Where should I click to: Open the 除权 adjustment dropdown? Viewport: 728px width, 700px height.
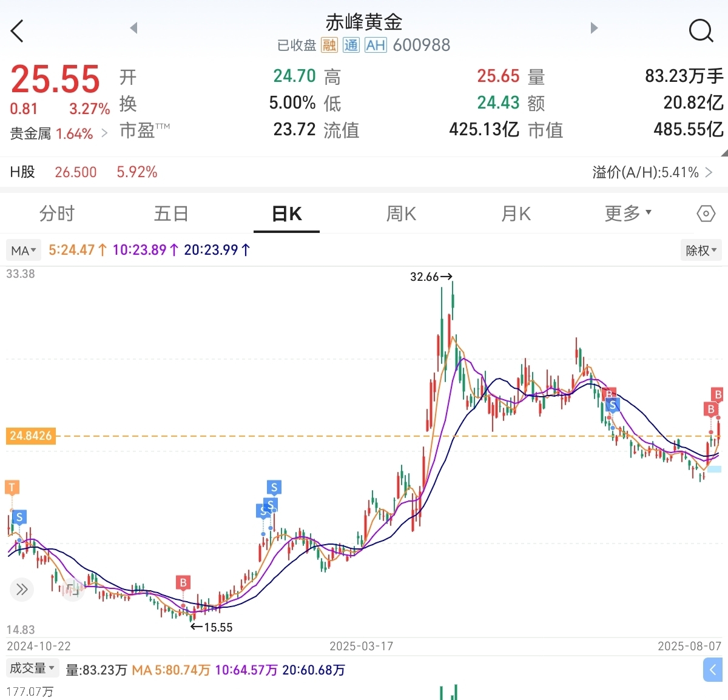pos(701,250)
